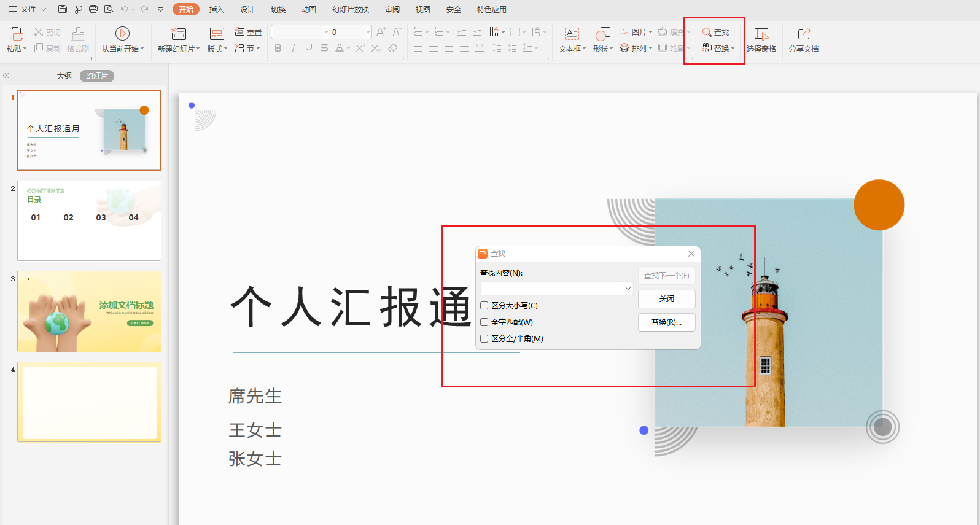Select slide 3 thumbnail with hands
Screen dimensions: 980x525
point(89,311)
